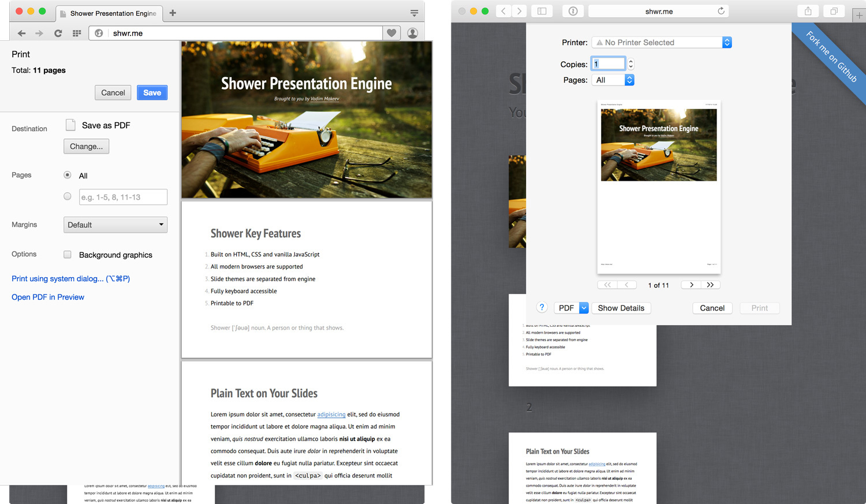The width and height of the screenshot is (866, 504).
Task: Open the Pages dropdown in Safari dialog
Action: [613, 80]
